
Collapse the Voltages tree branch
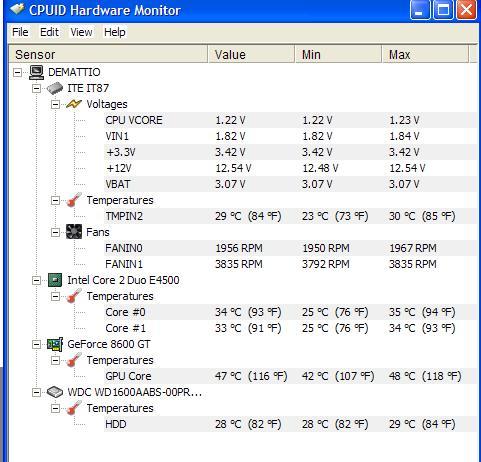click(x=55, y=104)
